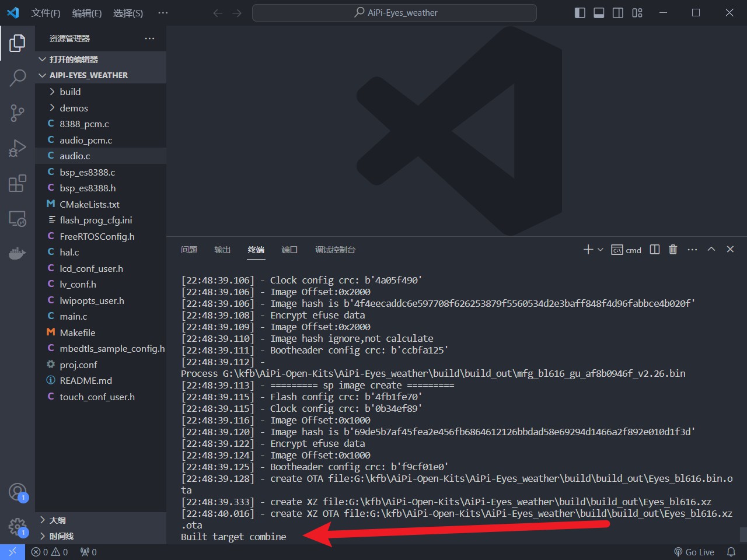The image size is (747, 560).
Task: Toggle secondary sidebar layout icon
Action: (618, 13)
